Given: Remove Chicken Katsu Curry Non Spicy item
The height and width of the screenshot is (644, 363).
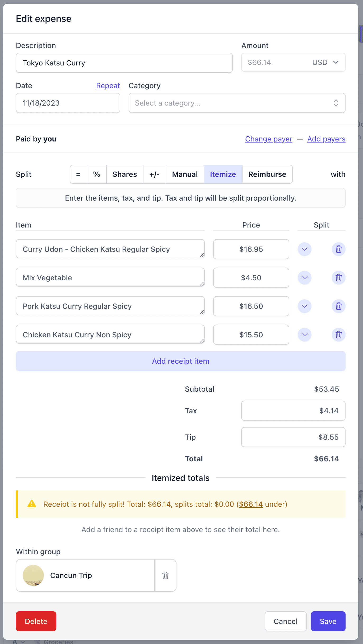Looking at the screenshot, I should click(x=338, y=335).
